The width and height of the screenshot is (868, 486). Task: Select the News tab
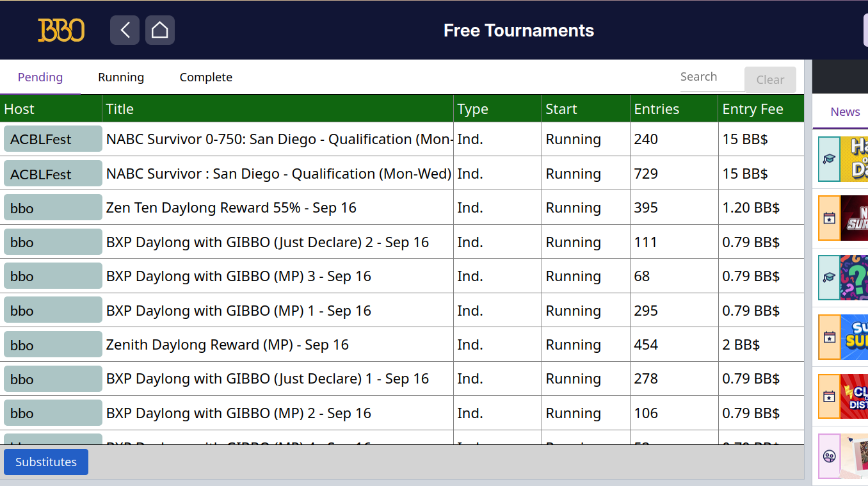[845, 112]
